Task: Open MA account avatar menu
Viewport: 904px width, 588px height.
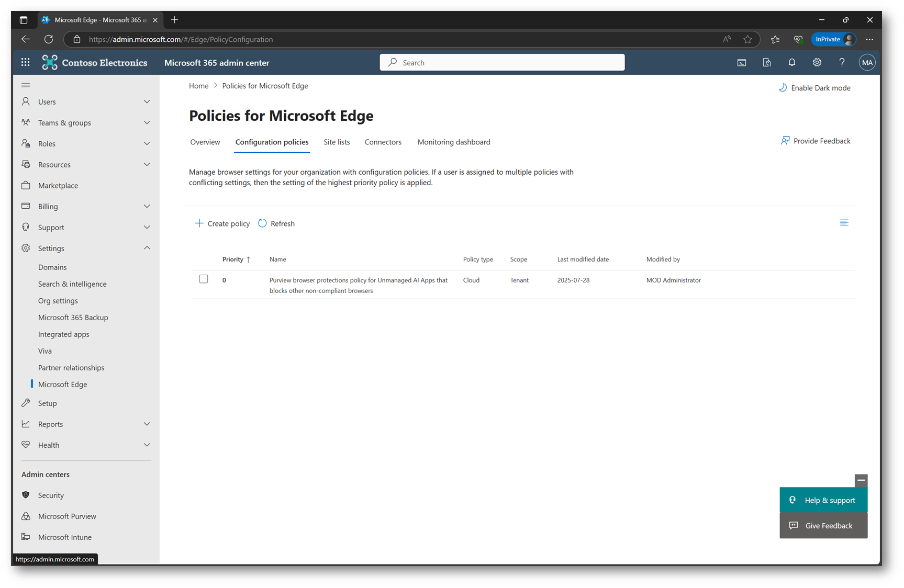Action: pos(867,62)
